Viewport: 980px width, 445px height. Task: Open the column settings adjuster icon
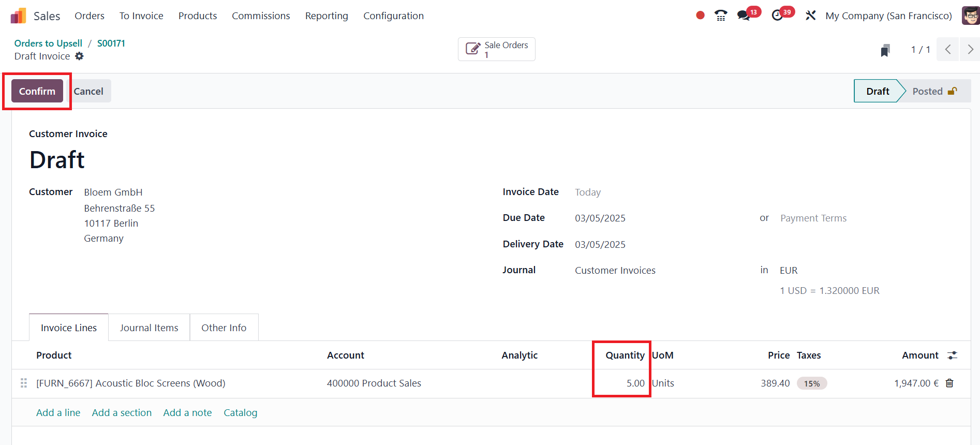tap(952, 355)
